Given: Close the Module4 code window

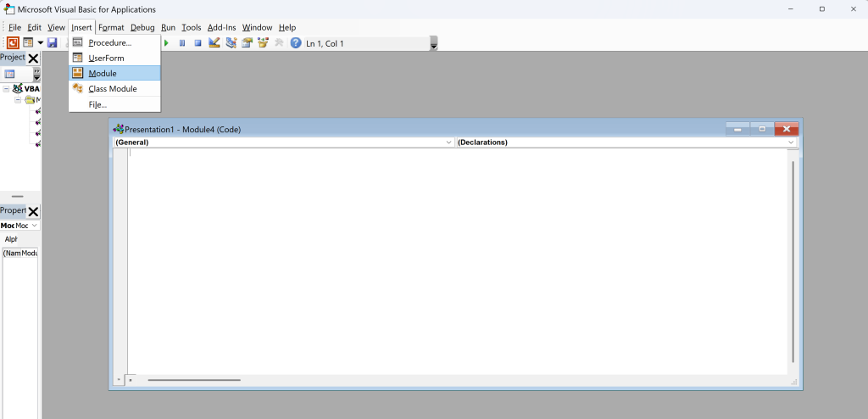Looking at the screenshot, I should tap(786, 129).
